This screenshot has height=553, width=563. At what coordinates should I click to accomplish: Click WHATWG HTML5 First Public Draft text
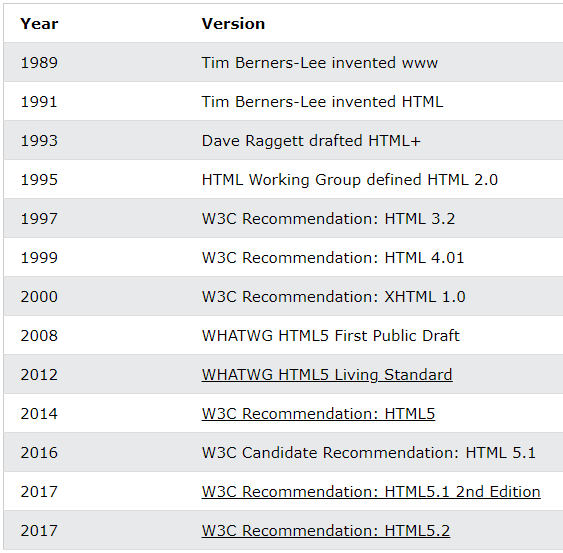click(x=330, y=336)
